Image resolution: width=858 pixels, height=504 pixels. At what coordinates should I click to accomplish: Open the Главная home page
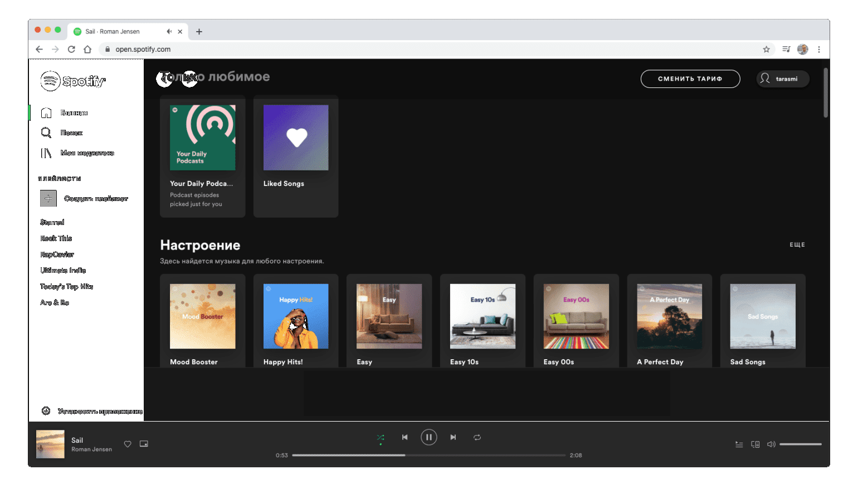64,113
